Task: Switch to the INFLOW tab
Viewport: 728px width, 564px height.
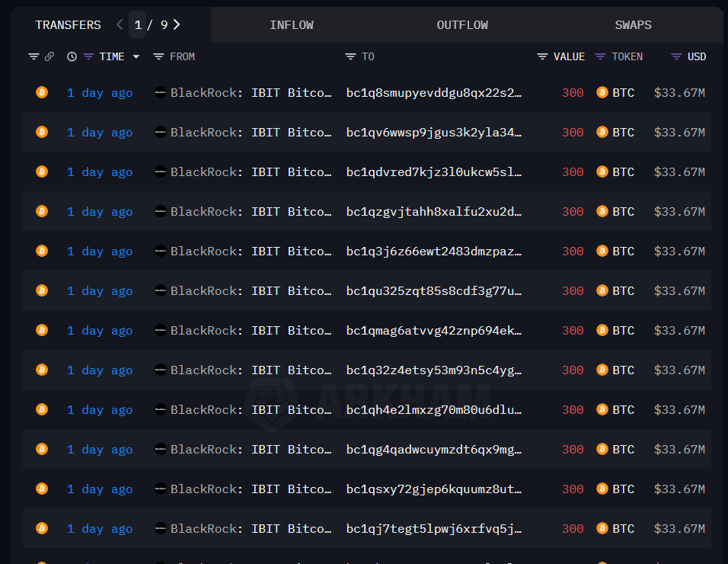Action: (x=292, y=25)
